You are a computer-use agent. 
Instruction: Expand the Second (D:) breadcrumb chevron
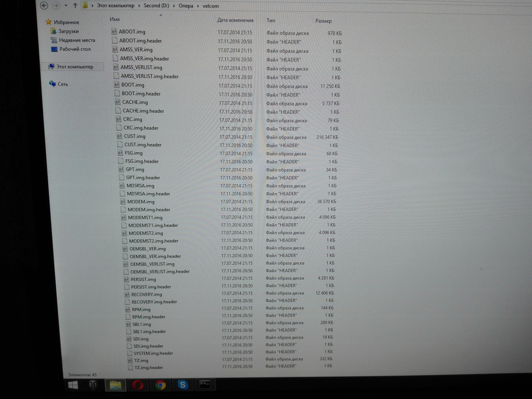(174, 6)
